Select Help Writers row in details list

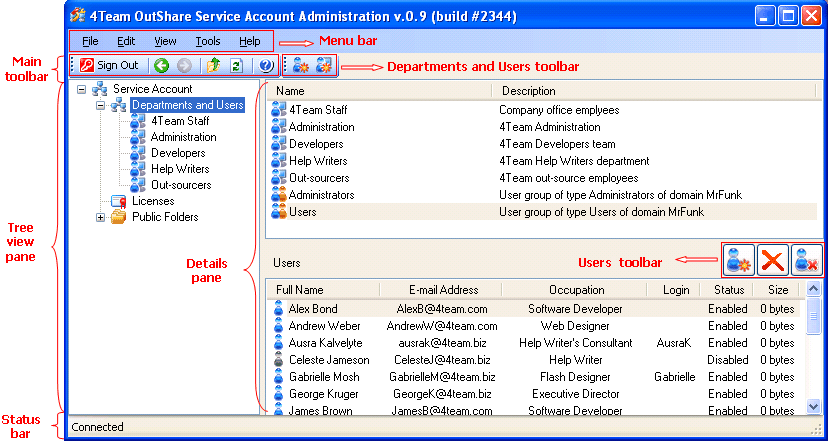click(x=543, y=161)
